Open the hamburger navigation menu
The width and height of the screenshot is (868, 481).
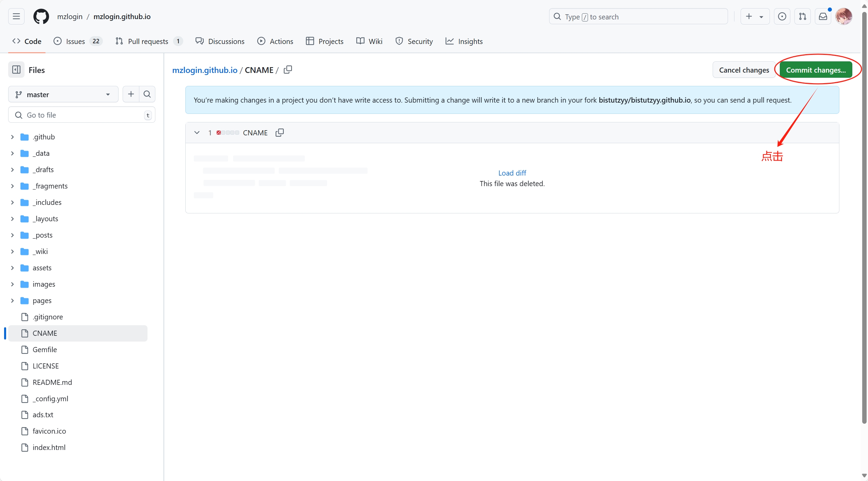tap(16, 16)
